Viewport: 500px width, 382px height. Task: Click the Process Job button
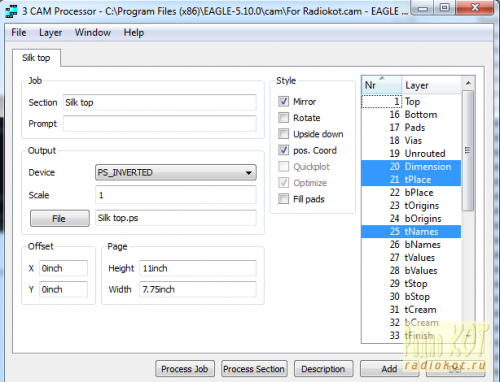(x=185, y=369)
